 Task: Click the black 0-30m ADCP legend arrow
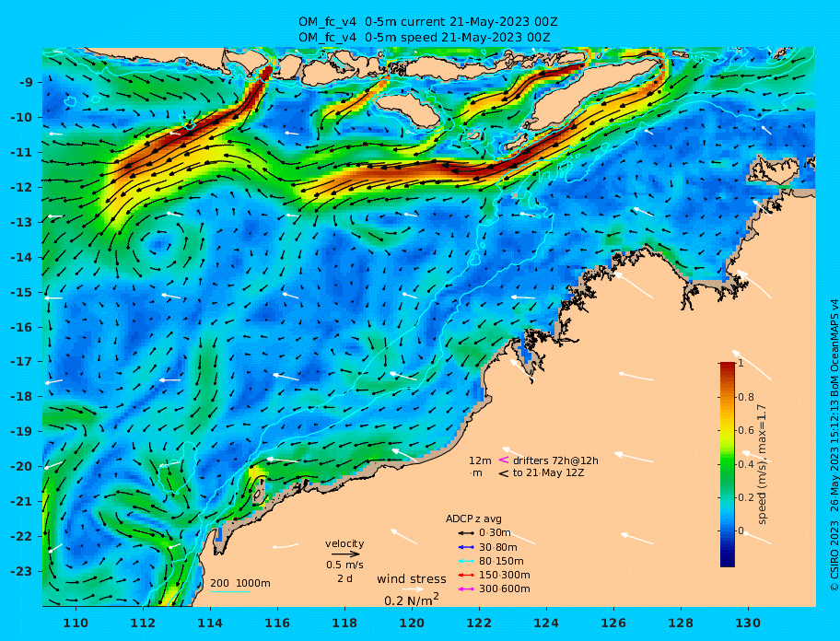point(467,533)
